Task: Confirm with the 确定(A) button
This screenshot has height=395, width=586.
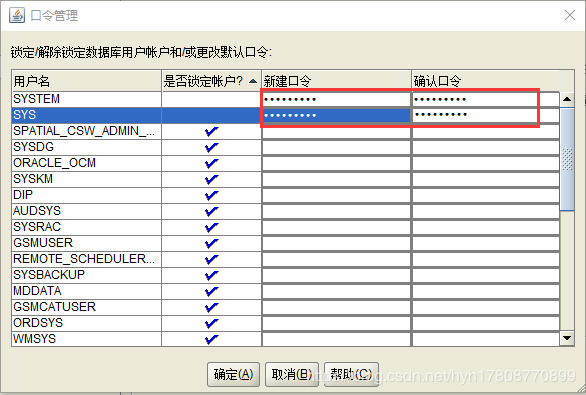Action: click(x=233, y=374)
